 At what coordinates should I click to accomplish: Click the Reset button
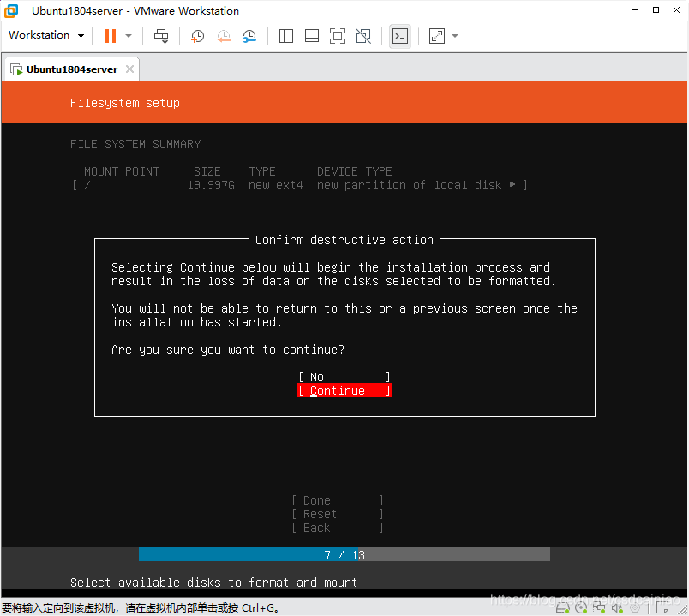338,514
